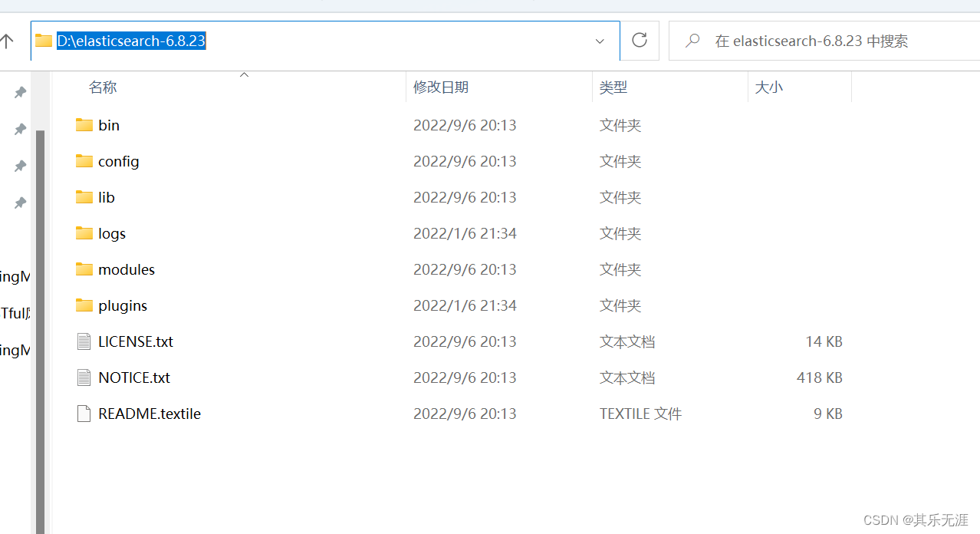Image resolution: width=980 pixels, height=534 pixels.
Task: Click the vertical scrollbar in the sidebar
Action: [41, 230]
